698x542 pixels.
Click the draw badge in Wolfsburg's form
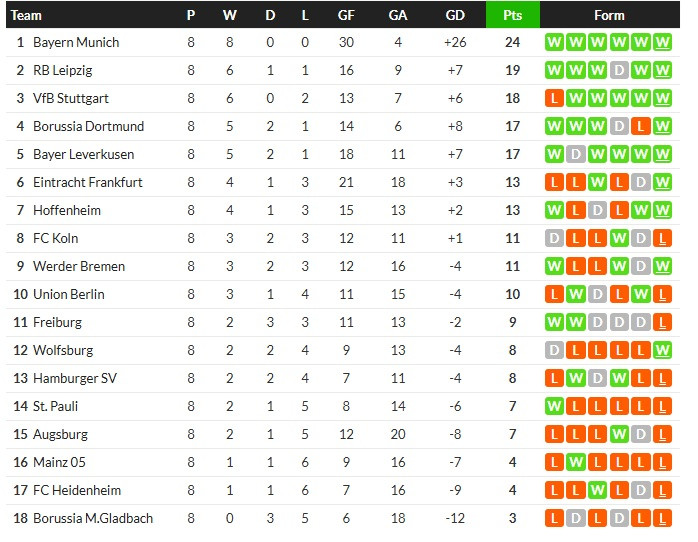(554, 351)
